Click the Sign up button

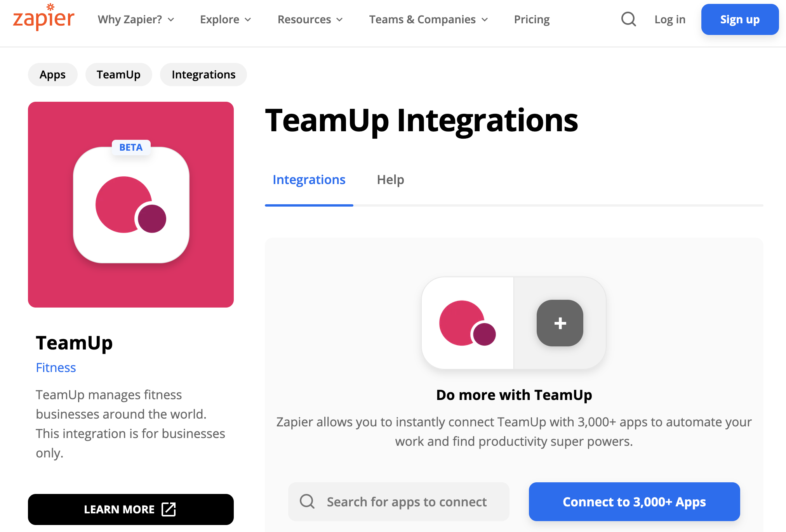point(739,19)
